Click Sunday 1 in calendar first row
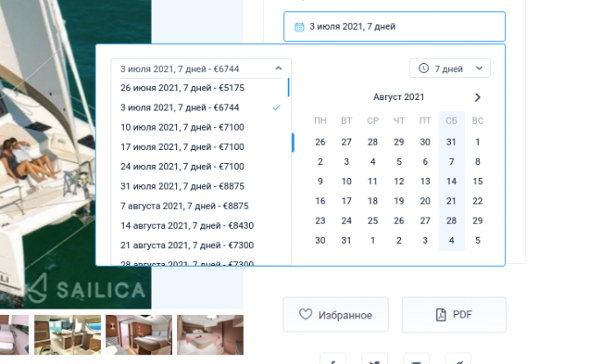This screenshot has width=614, height=364. tap(477, 142)
